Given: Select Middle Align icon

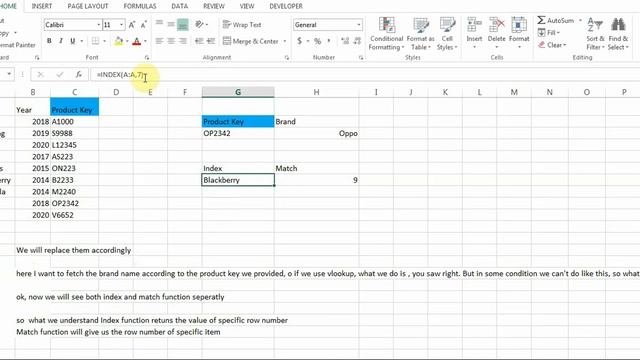Looking at the screenshot, I should 171,24.
